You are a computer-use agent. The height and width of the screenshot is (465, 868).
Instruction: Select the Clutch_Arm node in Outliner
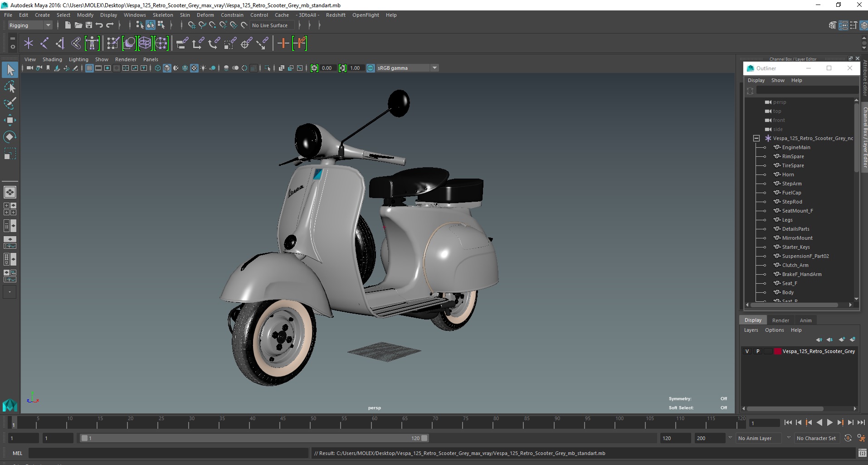pyautogui.click(x=795, y=265)
